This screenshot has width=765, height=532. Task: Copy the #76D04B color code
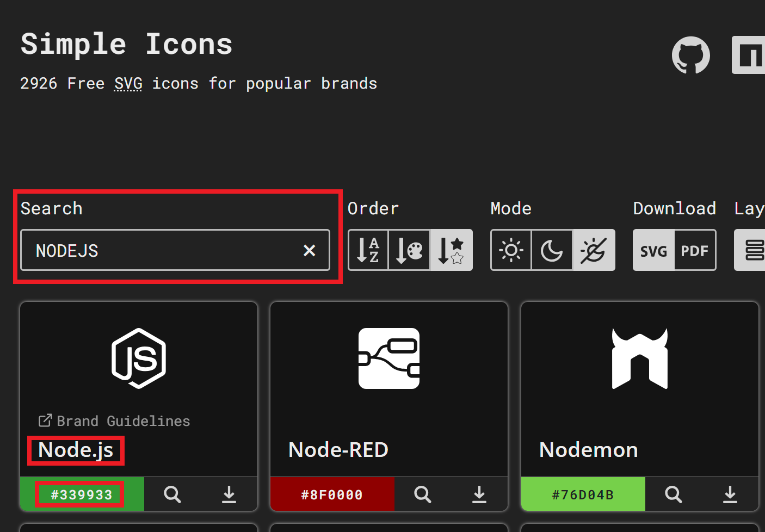[x=583, y=494]
